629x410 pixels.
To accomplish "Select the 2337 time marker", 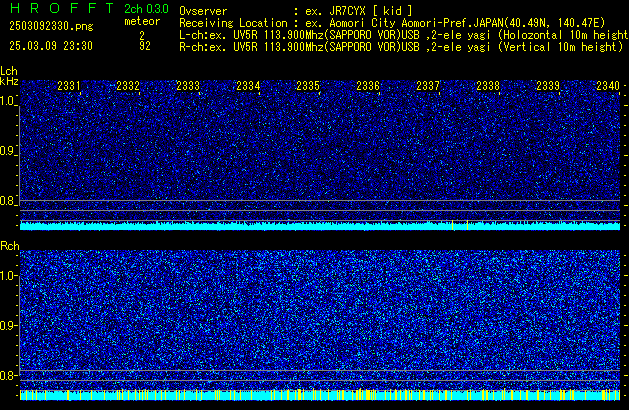I will coord(428,86).
